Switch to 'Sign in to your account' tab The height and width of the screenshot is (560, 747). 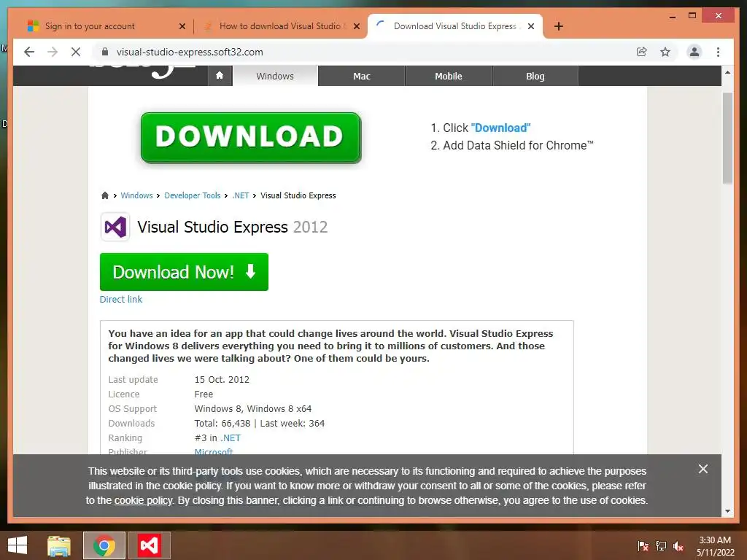tap(90, 26)
